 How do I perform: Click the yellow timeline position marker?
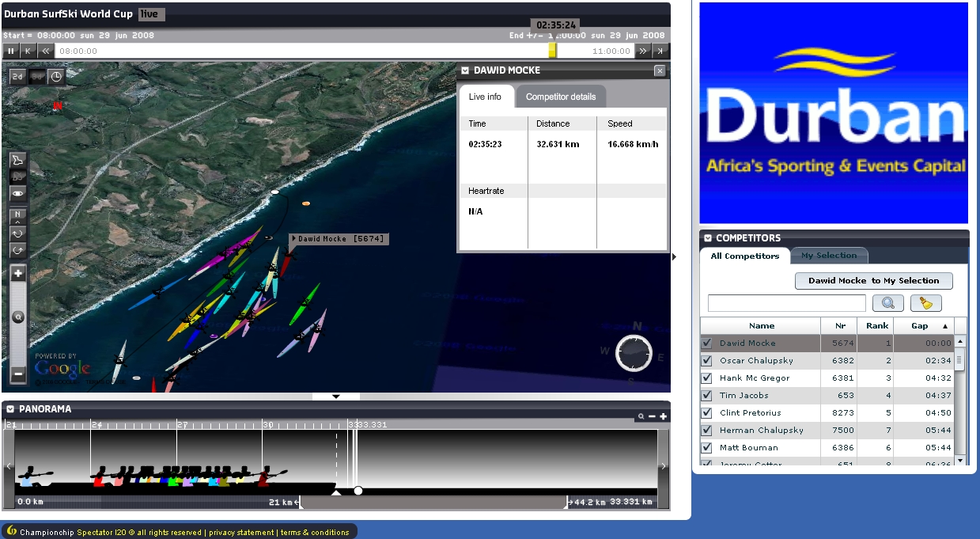coord(552,51)
